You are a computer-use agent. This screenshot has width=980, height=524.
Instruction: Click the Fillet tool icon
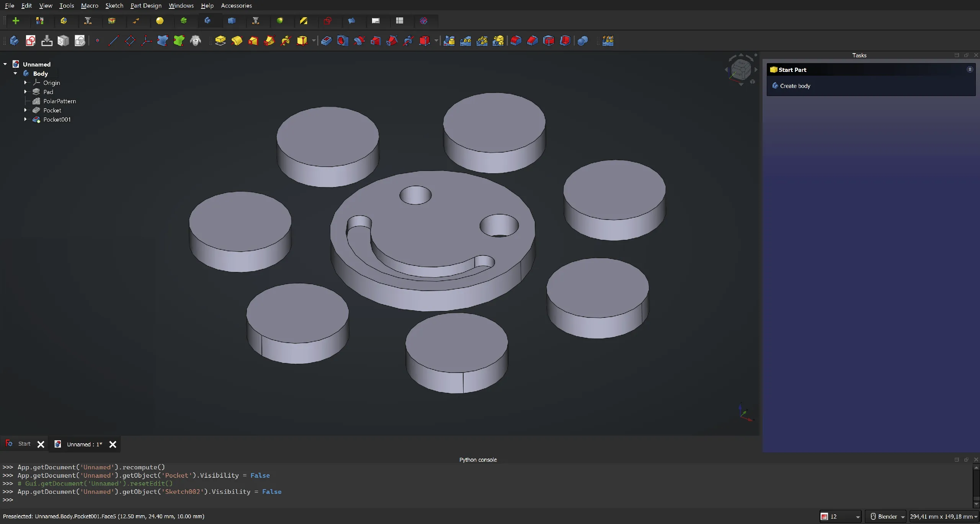tap(516, 41)
